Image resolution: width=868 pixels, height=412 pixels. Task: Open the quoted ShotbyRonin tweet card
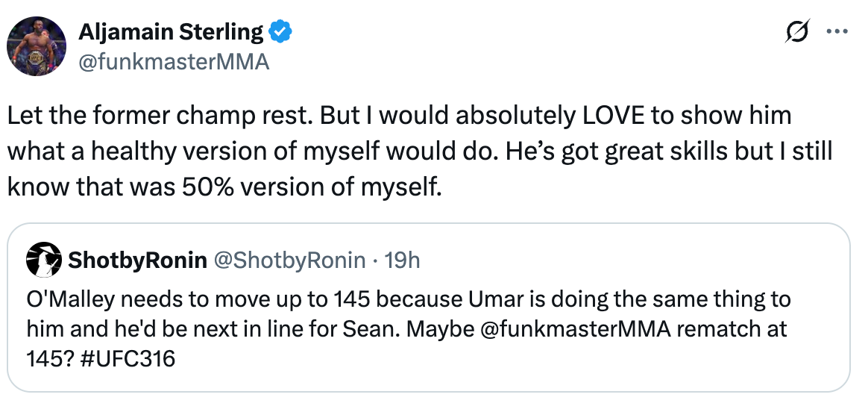(x=429, y=308)
